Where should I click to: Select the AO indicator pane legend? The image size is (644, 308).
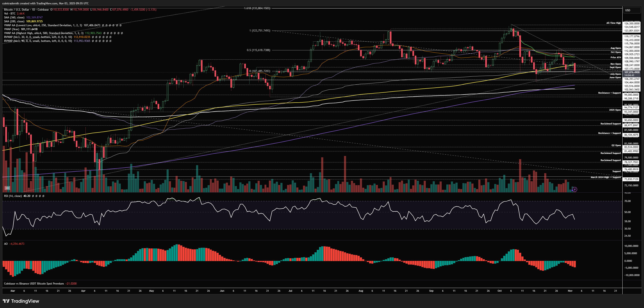point(6,244)
